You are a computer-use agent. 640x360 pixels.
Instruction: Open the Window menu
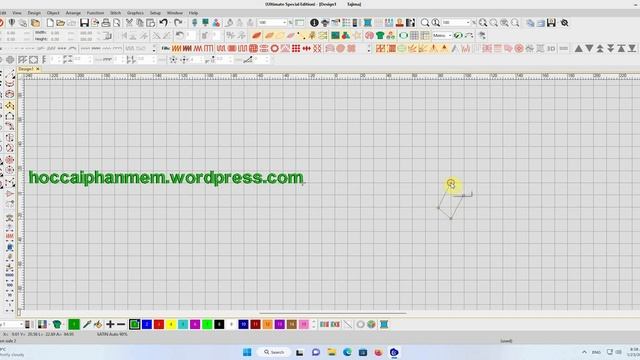(x=175, y=13)
